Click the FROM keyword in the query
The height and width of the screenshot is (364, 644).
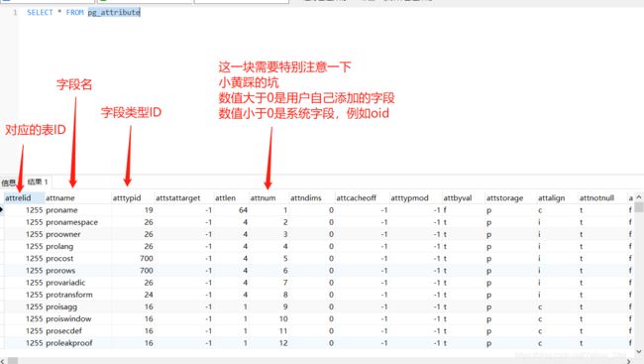click(74, 12)
